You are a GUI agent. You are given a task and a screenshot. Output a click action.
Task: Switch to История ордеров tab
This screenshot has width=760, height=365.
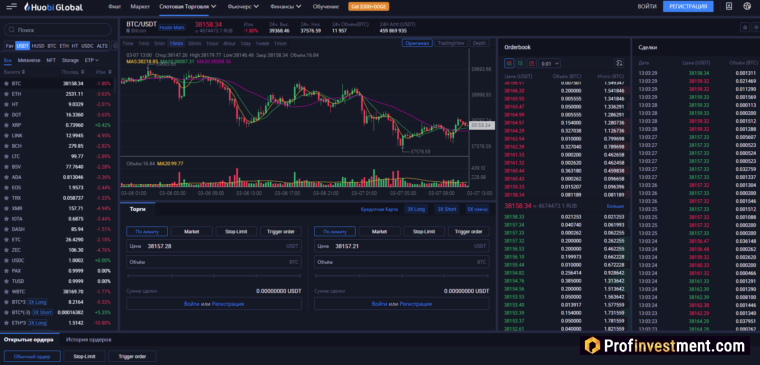[89, 340]
